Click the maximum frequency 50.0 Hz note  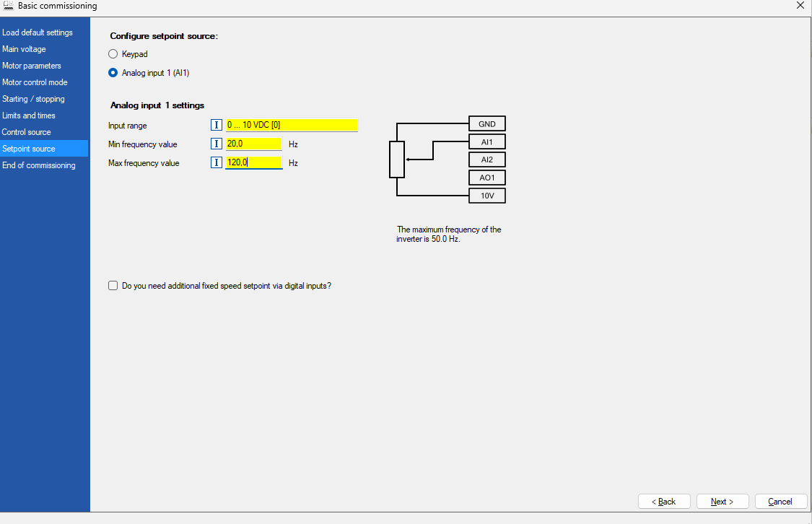point(448,234)
